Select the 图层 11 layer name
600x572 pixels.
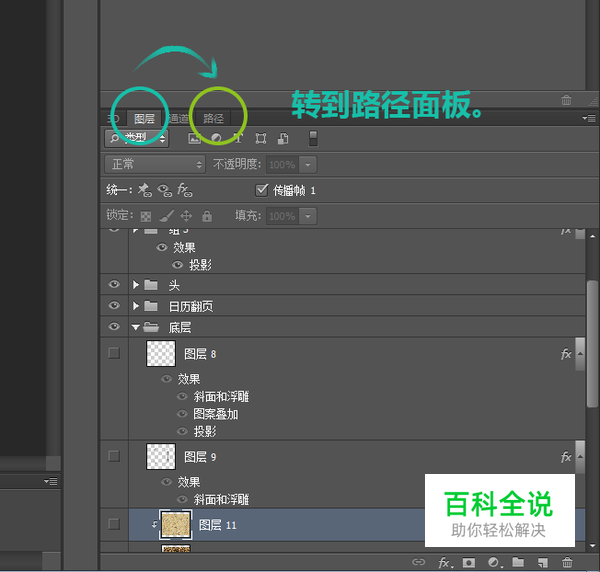(x=217, y=525)
